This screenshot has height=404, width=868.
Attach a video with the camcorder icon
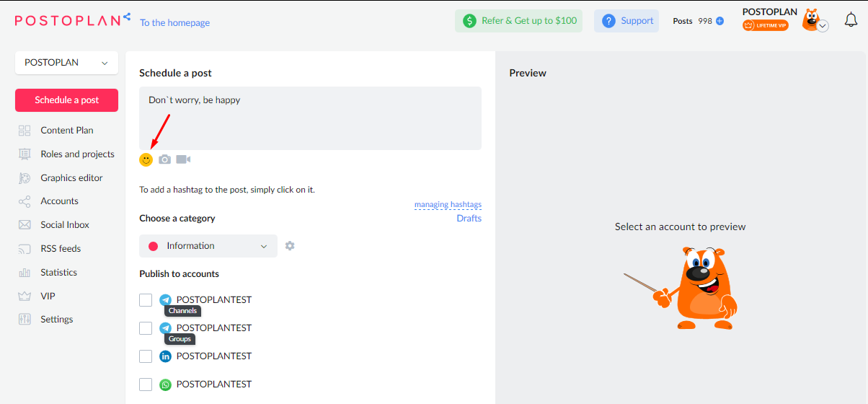[183, 159]
